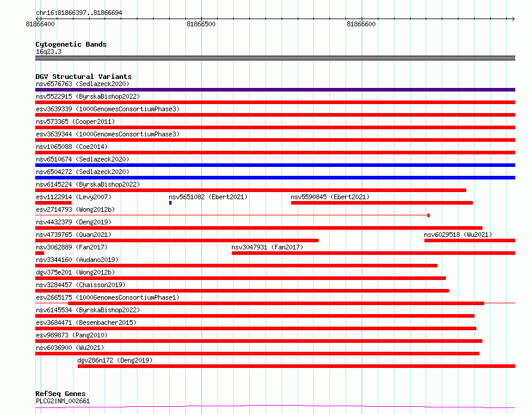
Task: Click the right arrow at ruler end
Action: [x=513, y=19]
